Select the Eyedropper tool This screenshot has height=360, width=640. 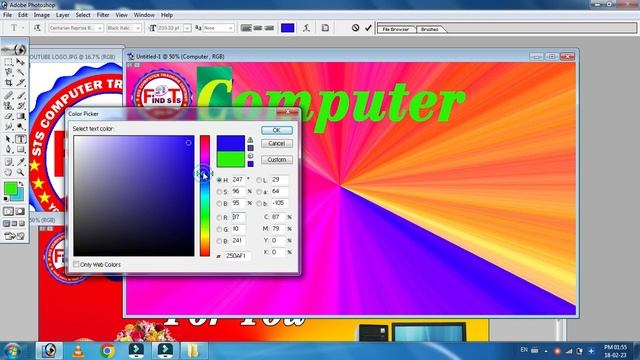[20, 162]
